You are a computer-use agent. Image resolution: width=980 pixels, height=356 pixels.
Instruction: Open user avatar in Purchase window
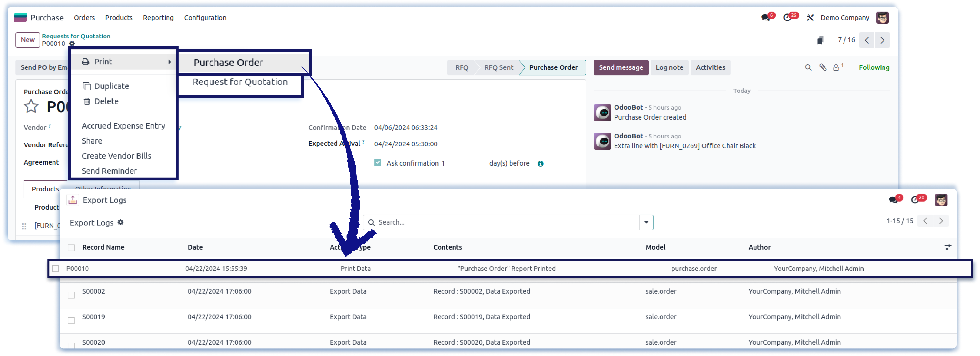pyautogui.click(x=882, y=17)
